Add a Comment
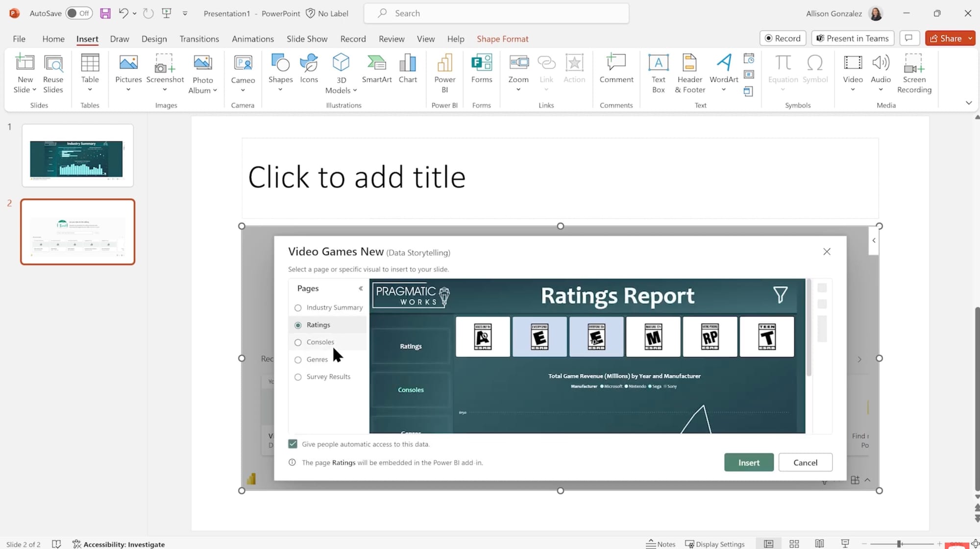The image size is (980, 549). (x=616, y=69)
